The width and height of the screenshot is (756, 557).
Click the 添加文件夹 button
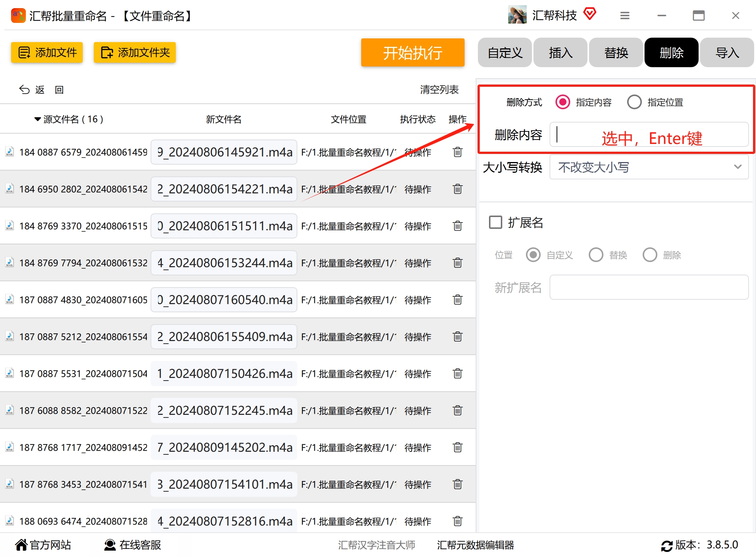(134, 52)
